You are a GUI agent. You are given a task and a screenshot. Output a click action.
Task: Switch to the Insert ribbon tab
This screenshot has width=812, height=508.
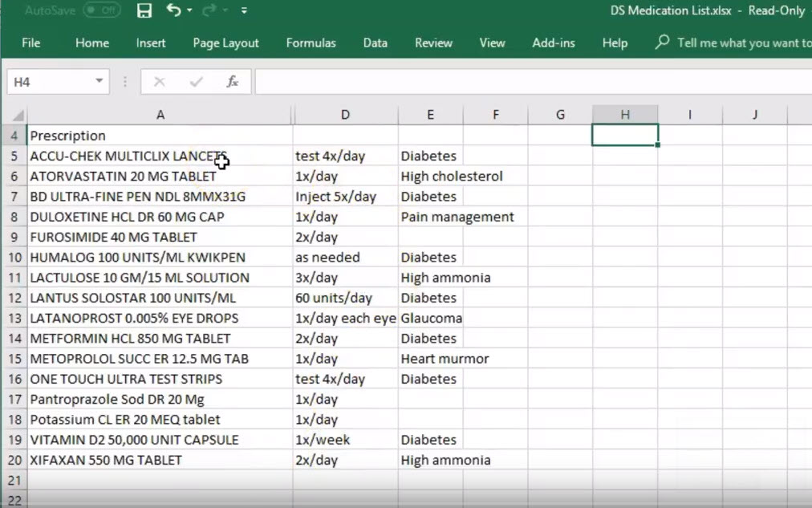coord(151,43)
